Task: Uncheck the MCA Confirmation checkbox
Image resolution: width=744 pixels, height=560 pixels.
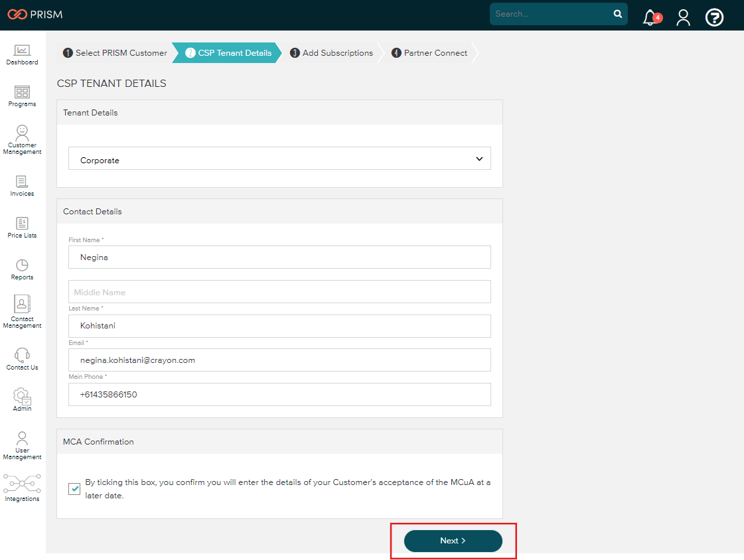Action: point(74,488)
